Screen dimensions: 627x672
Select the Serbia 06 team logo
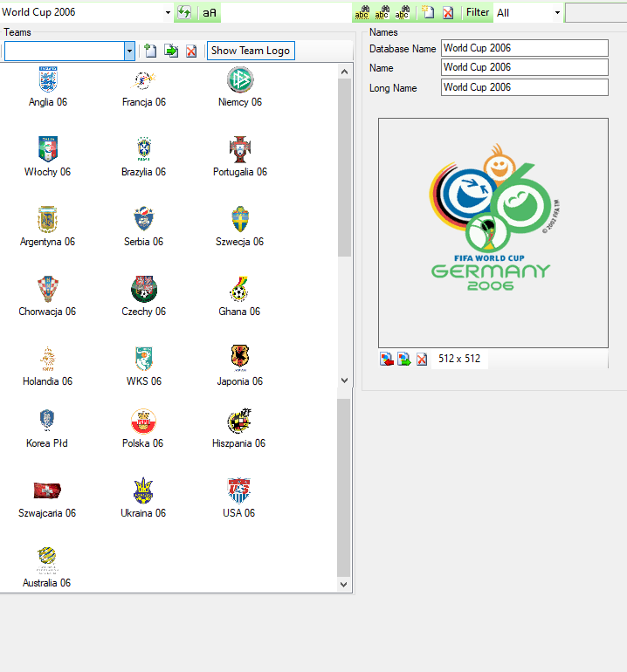[144, 219]
